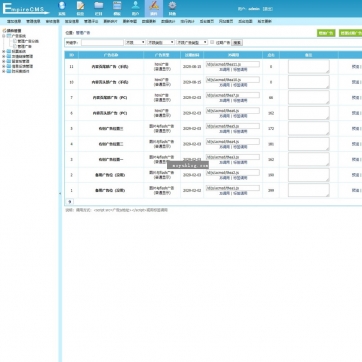Open the 用户 (User) person icon
Image resolution: width=362 pixels, height=362 pixels.
tap(135, 8)
